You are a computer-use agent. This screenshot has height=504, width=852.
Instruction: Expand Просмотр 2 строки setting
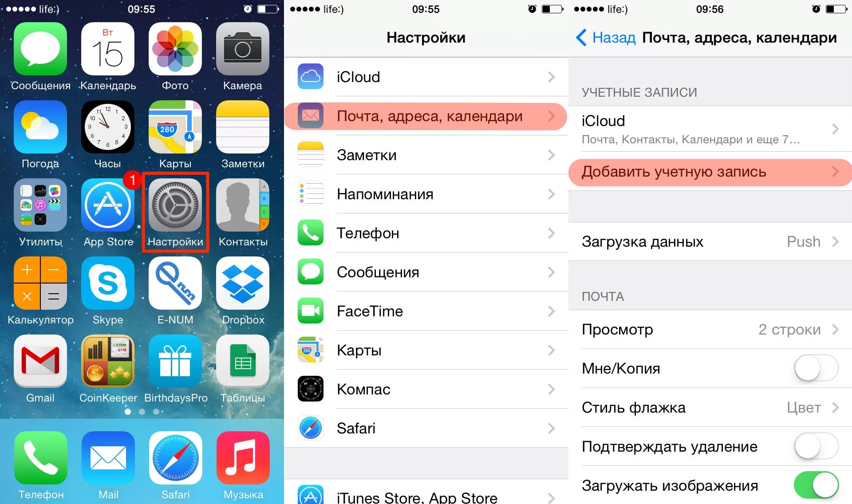(708, 329)
